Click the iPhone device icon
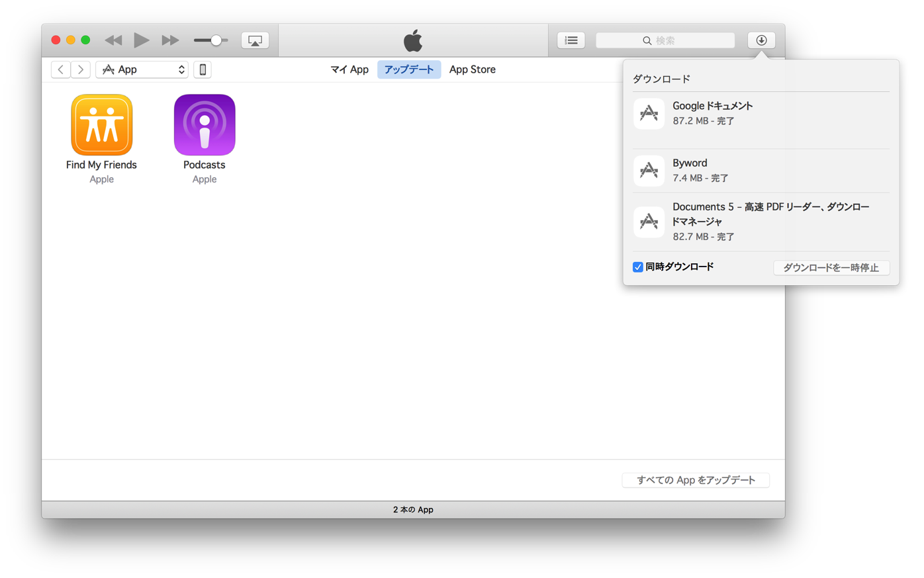This screenshot has width=924, height=578. (203, 69)
